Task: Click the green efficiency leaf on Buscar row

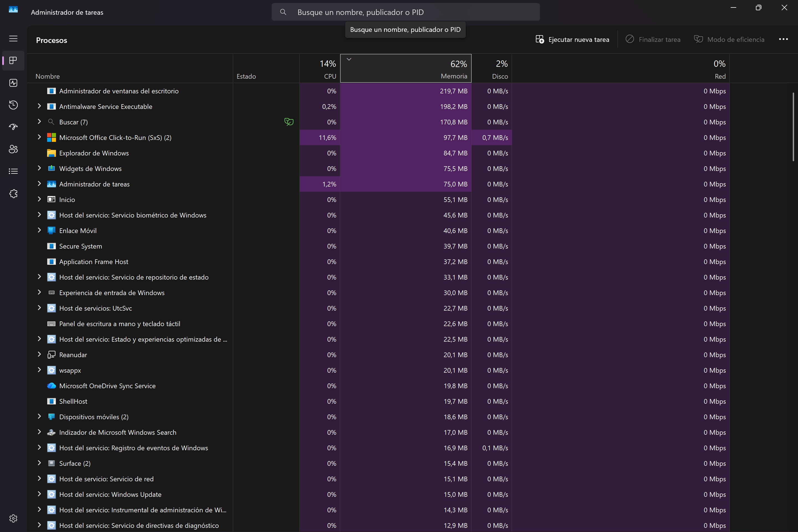Action: coord(289,122)
